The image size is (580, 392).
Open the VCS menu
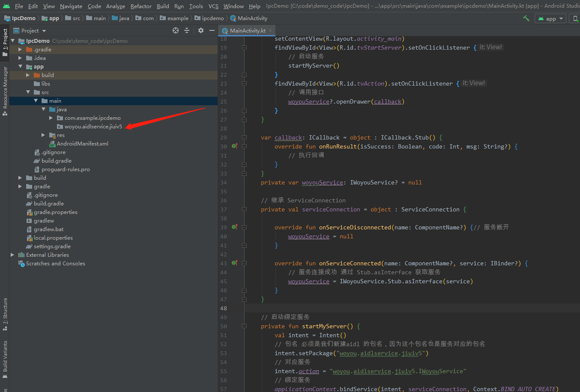click(x=213, y=6)
